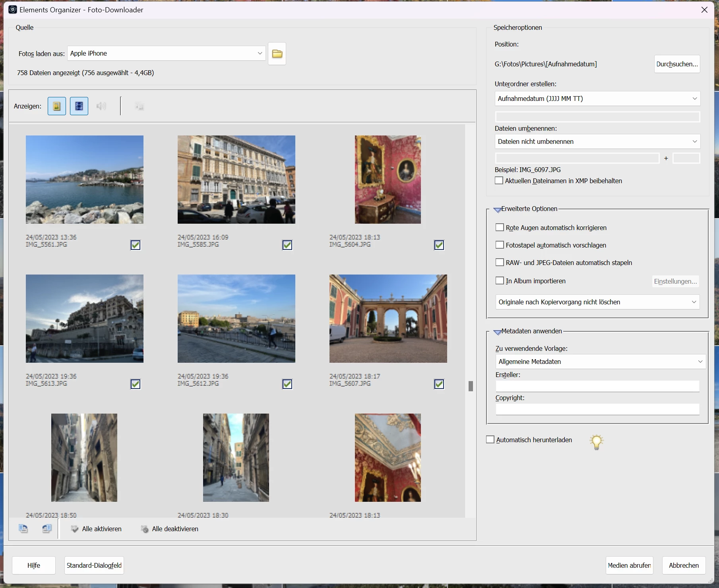Click Alle deaktivieren to uncheck all

click(169, 529)
